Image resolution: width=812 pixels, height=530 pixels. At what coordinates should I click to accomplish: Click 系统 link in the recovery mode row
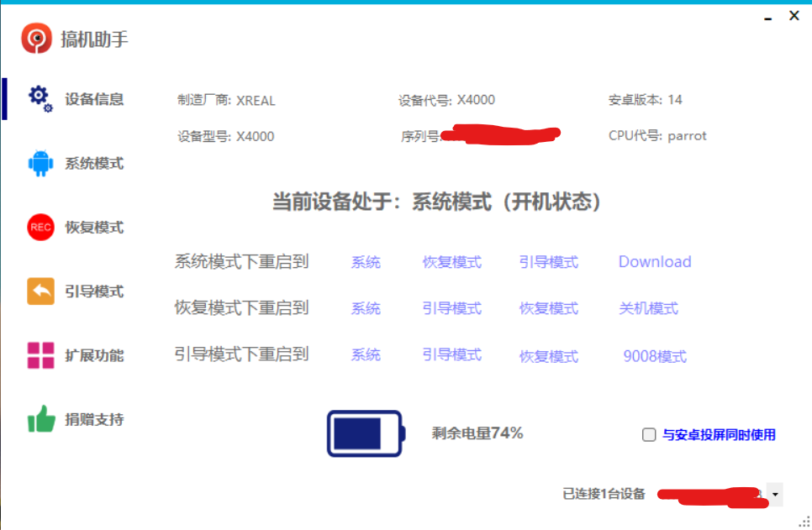[366, 308]
